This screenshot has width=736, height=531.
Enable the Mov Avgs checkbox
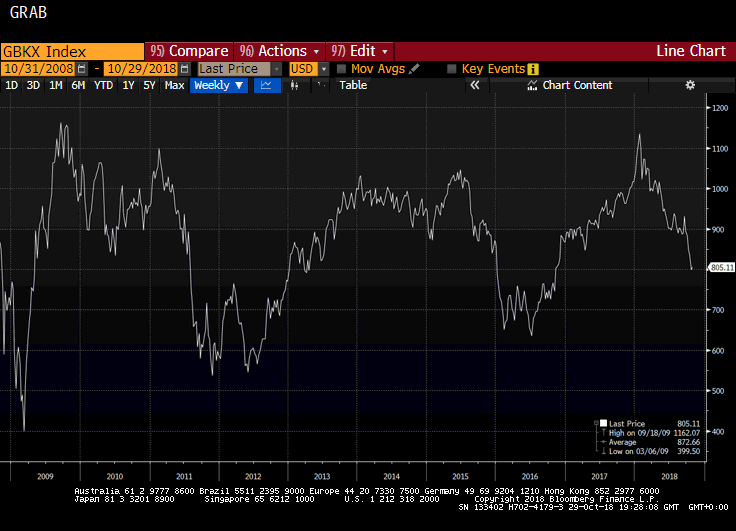point(342,69)
